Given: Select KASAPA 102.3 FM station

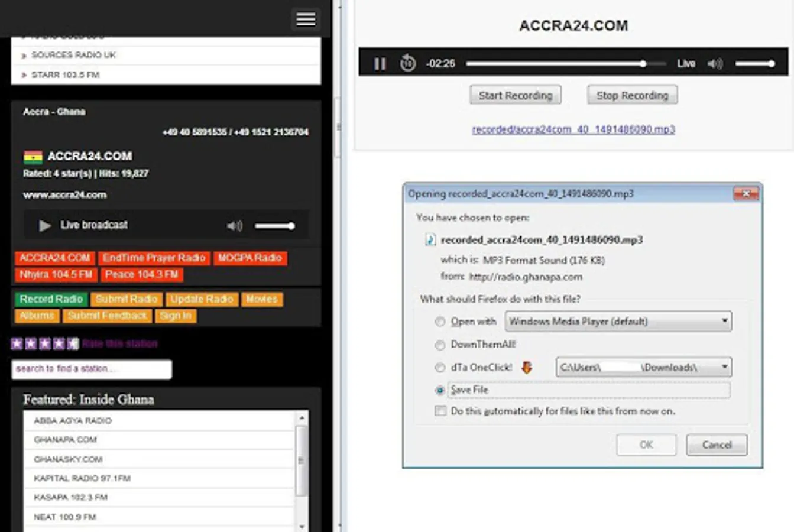Looking at the screenshot, I should click(159, 498).
